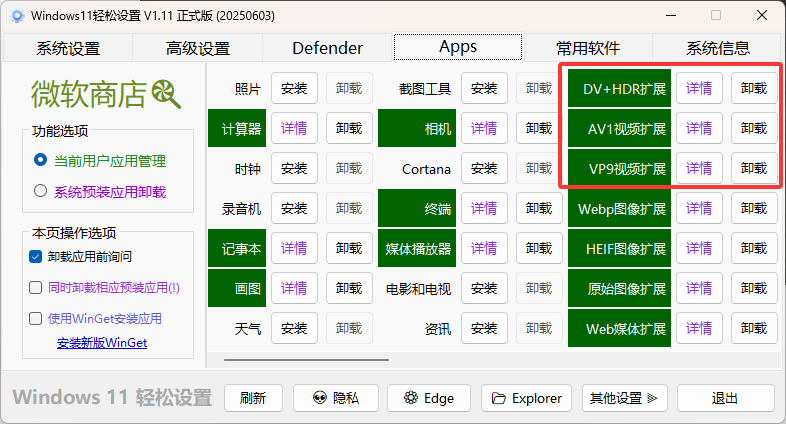The image size is (786, 424).
Task: View 详情 for Webp图像扩展
Action: click(x=699, y=208)
